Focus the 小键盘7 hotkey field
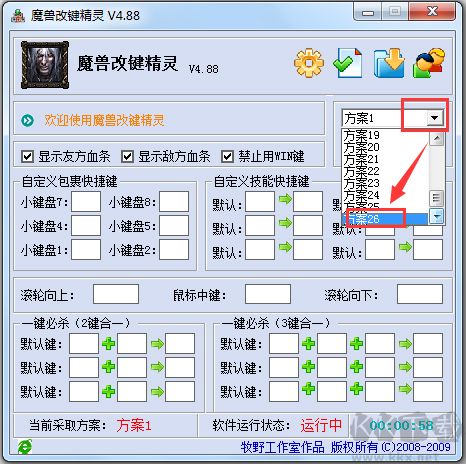 coord(86,201)
